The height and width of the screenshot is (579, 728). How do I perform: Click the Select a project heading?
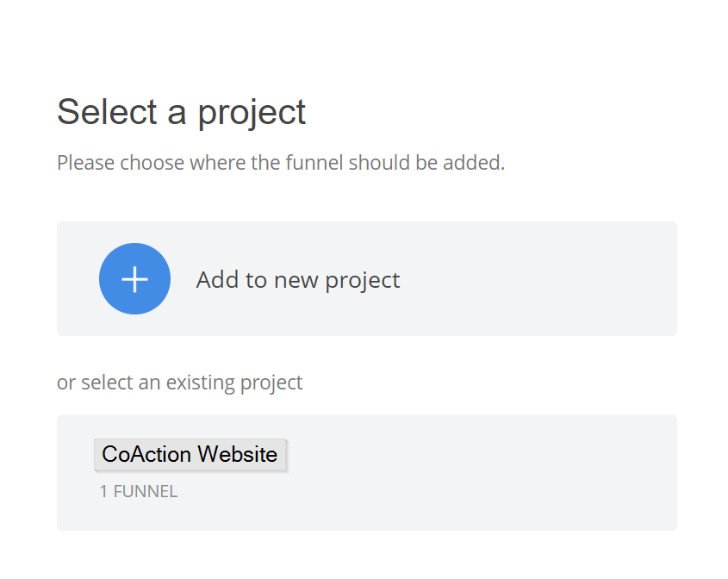181,113
